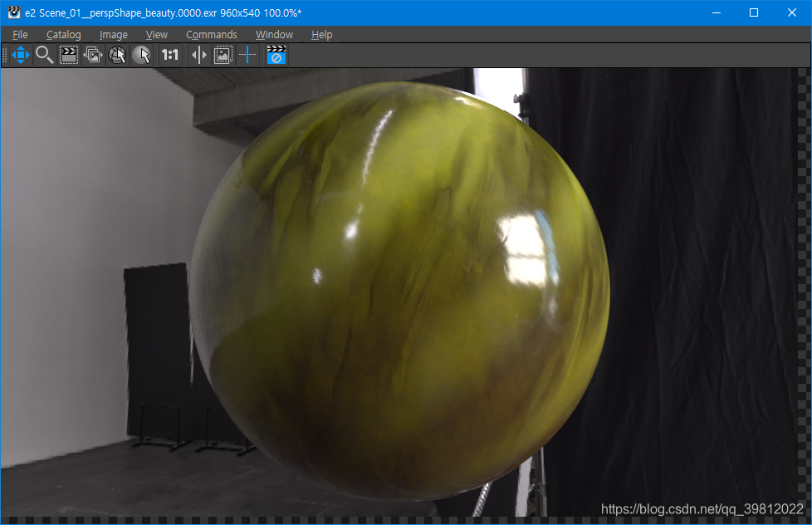Viewport: 812px width, 525px height.
Task: Open the Image menu
Action: coord(114,35)
